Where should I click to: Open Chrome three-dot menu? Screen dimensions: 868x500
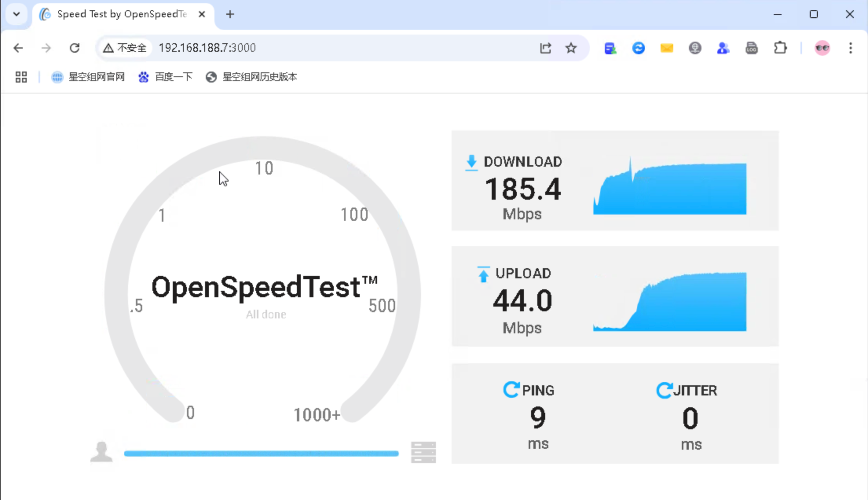(x=850, y=48)
